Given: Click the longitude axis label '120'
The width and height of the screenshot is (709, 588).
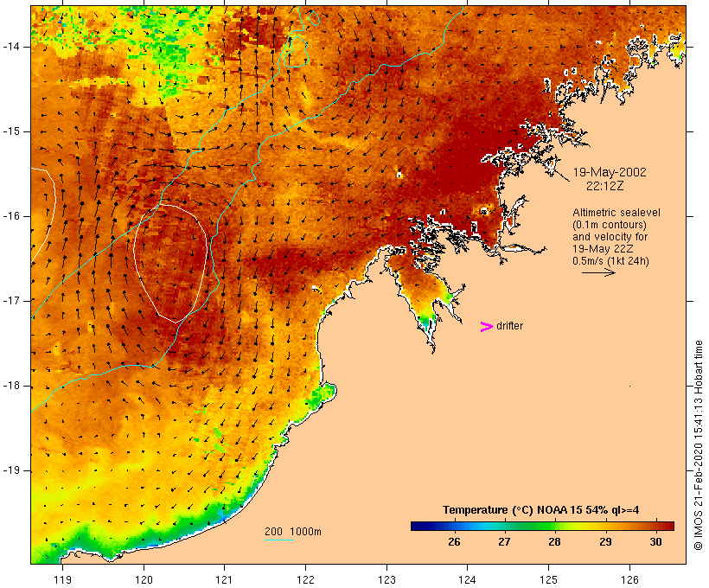Looking at the screenshot, I should (x=144, y=580).
